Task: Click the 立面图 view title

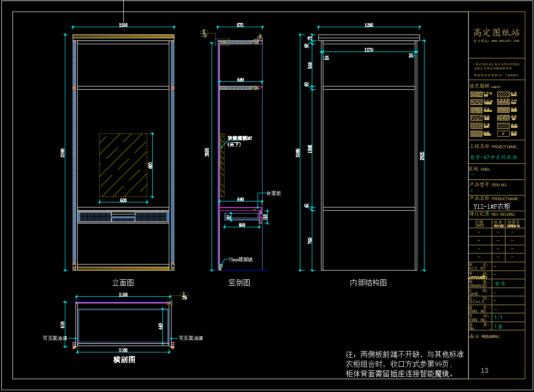Action: click(123, 282)
